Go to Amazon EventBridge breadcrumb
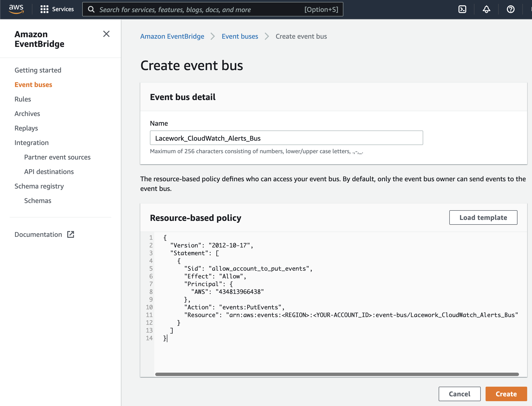This screenshot has height=406, width=532. pyautogui.click(x=172, y=36)
